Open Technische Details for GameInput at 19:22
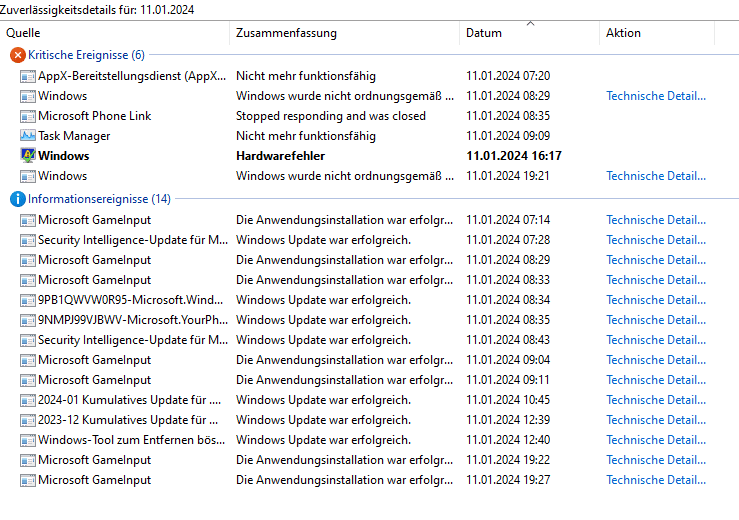Screen dimensions: 739x520 click(656, 460)
